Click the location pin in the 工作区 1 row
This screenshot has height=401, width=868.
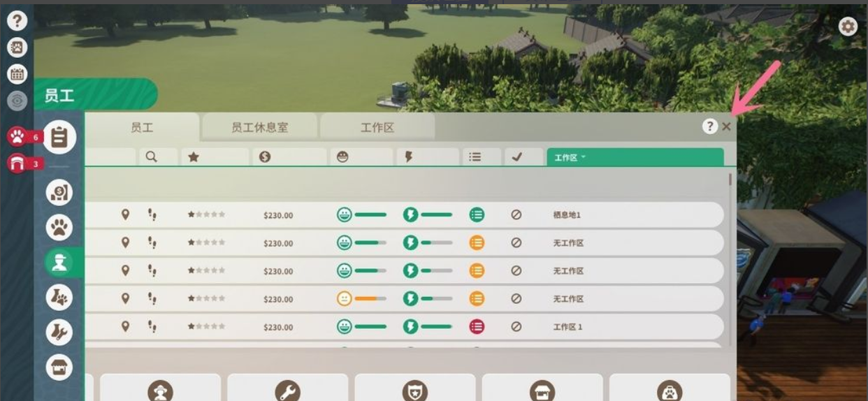[126, 326]
